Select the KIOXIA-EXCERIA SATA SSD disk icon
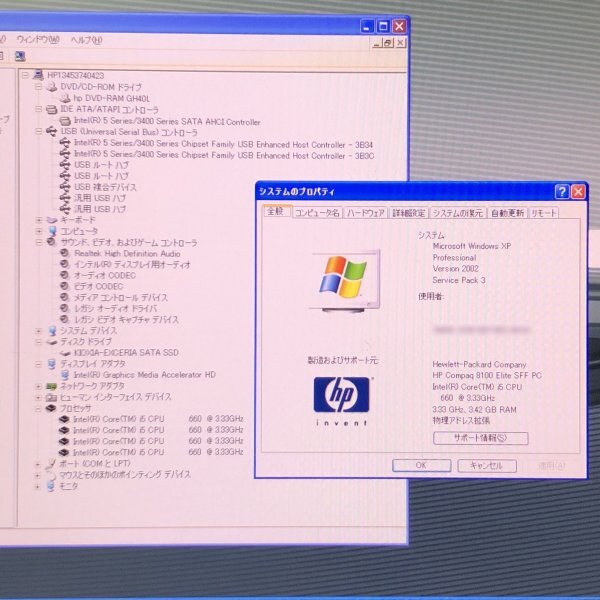The height and width of the screenshot is (600, 600). point(65,352)
